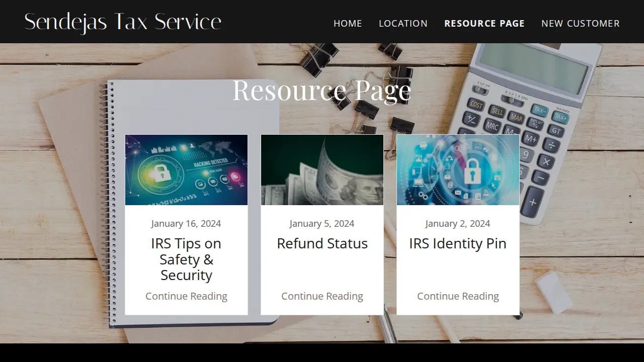Click the January 2, 2024 date
Screen dimensions: 644x362
(458, 224)
